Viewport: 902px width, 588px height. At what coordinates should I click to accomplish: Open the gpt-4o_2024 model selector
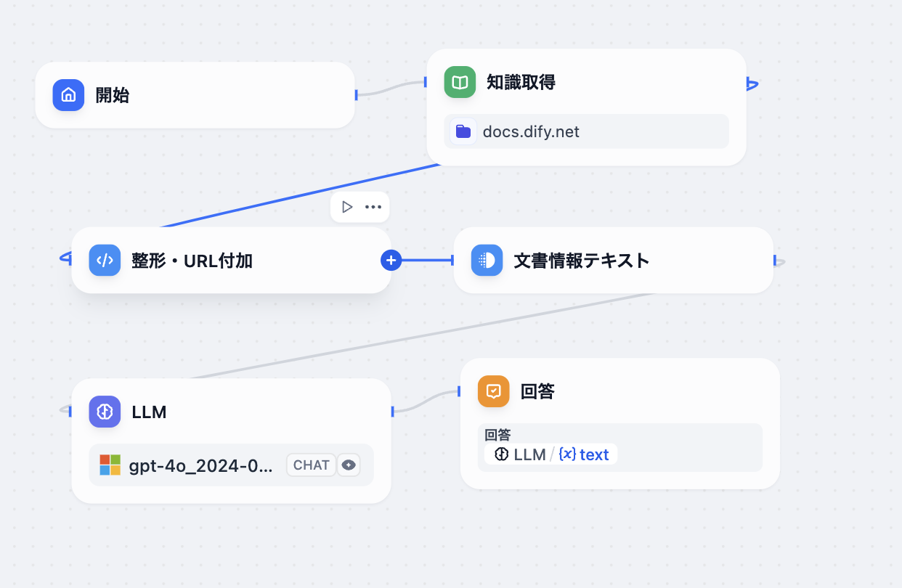(201, 465)
